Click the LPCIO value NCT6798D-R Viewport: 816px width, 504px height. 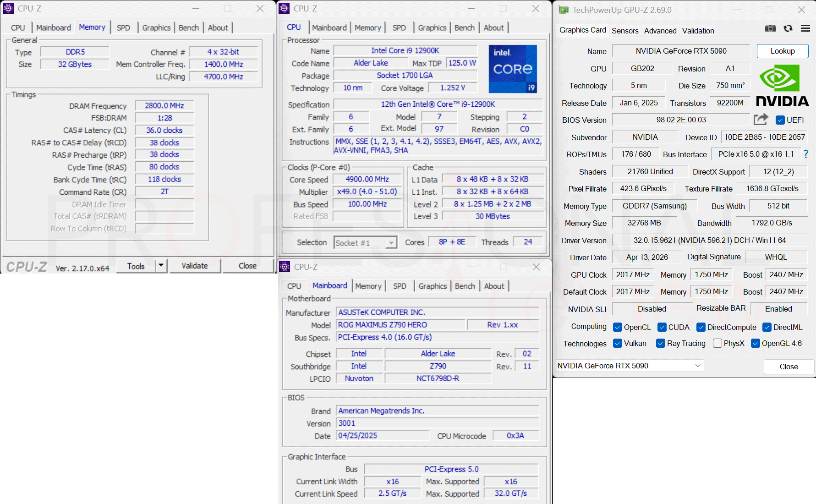click(438, 378)
